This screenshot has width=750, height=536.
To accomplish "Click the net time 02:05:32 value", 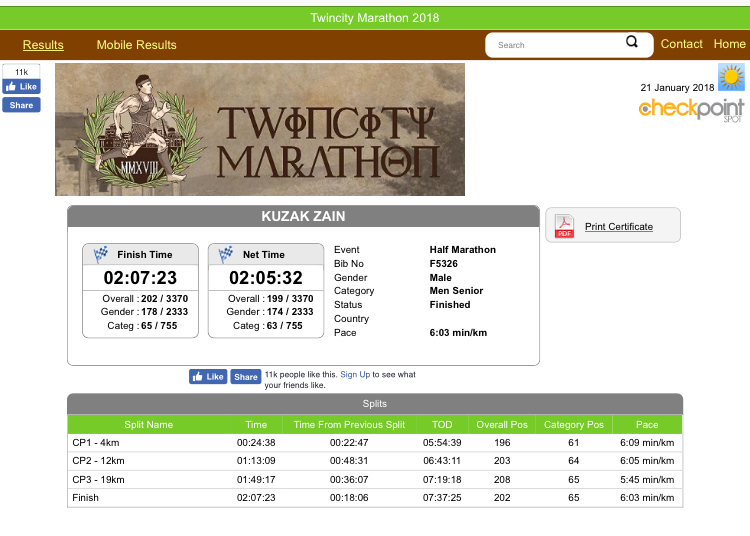I will pyautogui.click(x=266, y=278).
